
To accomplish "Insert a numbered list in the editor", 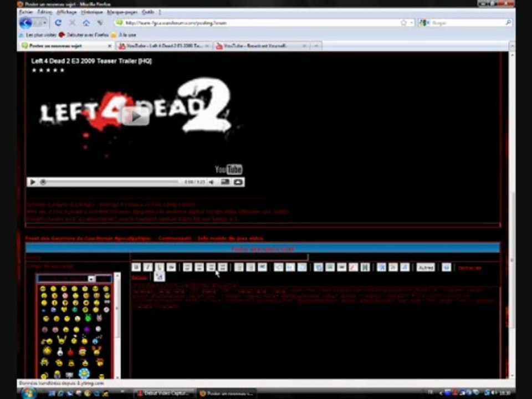I will pyautogui.click(x=250, y=267).
